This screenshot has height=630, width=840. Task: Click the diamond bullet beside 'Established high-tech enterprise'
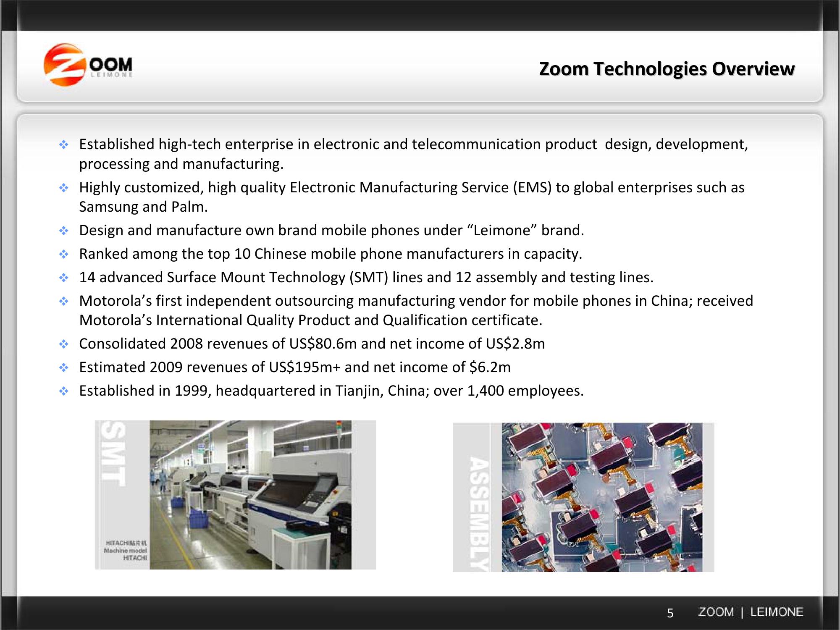coord(63,145)
